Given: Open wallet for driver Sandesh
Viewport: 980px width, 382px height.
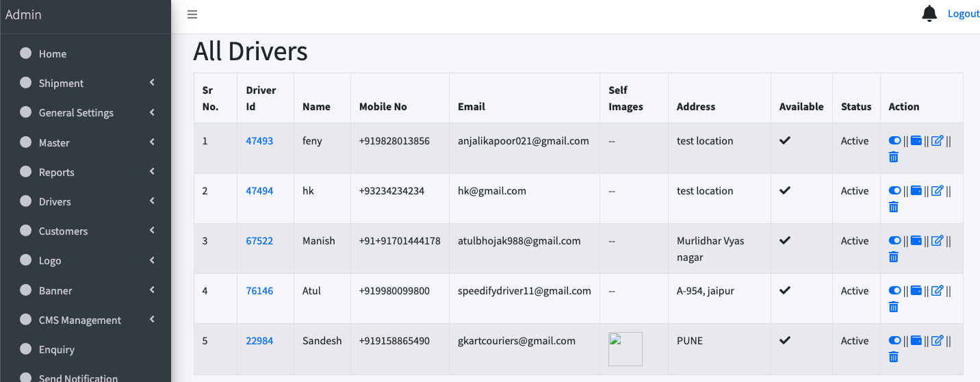Looking at the screenshot, I should coord(916,340).
